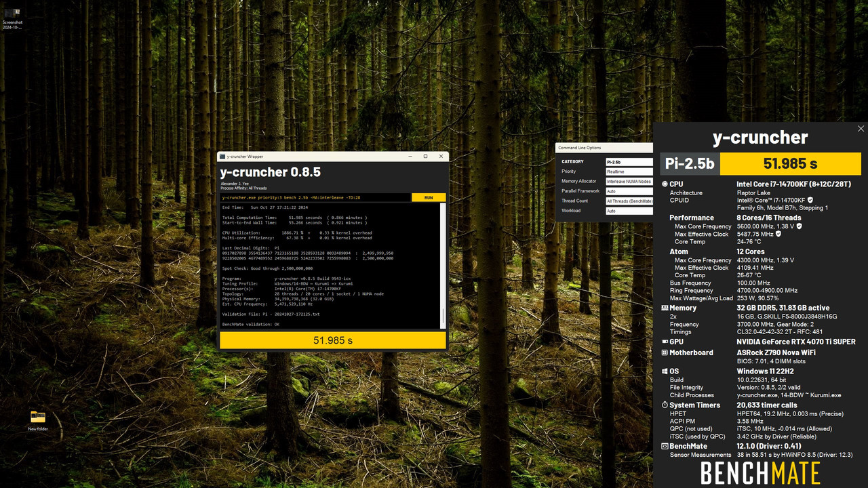The width and height of the screenshot is (868, 488).
Task: Click the '253 W, 90.57%' wattage value
Action: coord(758,298)
